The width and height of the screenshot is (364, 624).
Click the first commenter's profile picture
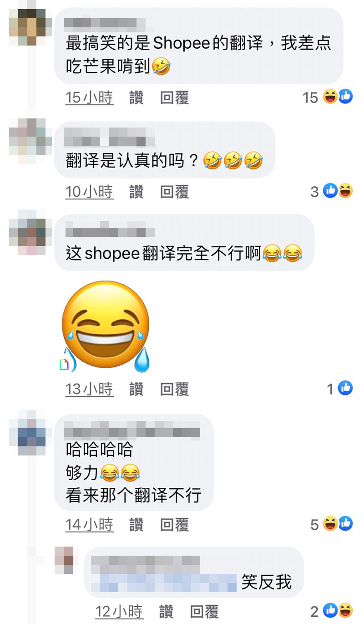click(27, 27)
